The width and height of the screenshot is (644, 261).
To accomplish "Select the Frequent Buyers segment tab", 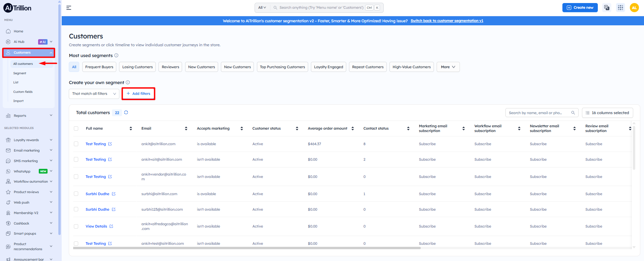I will [99, 67].
